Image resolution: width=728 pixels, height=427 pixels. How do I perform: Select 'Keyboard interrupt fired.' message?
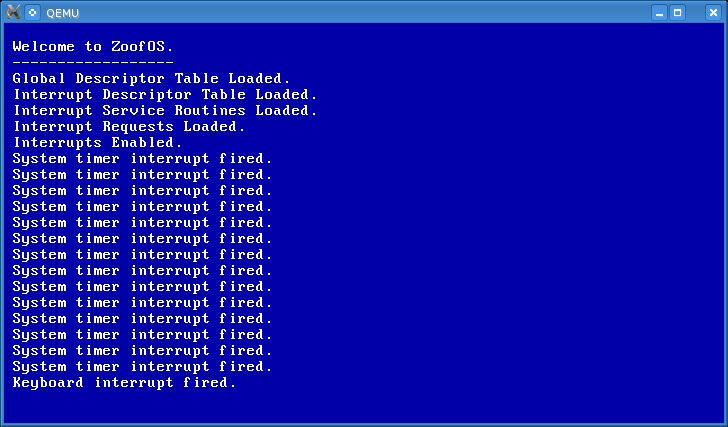click(x=124, y=382)
